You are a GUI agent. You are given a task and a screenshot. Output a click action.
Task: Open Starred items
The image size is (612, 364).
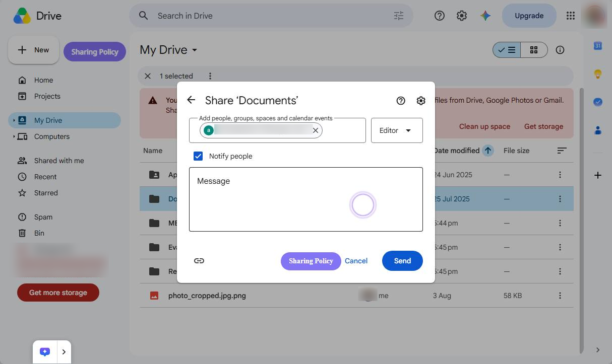click(46, 193)
